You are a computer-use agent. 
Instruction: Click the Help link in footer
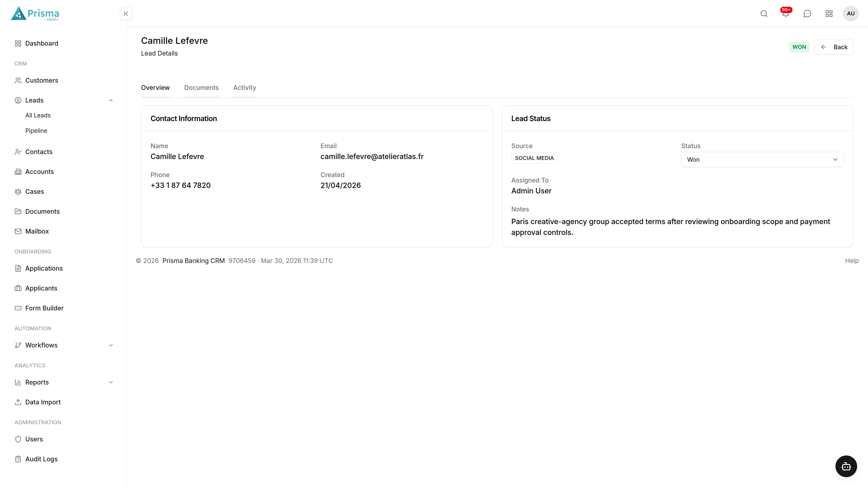point(851,261)
